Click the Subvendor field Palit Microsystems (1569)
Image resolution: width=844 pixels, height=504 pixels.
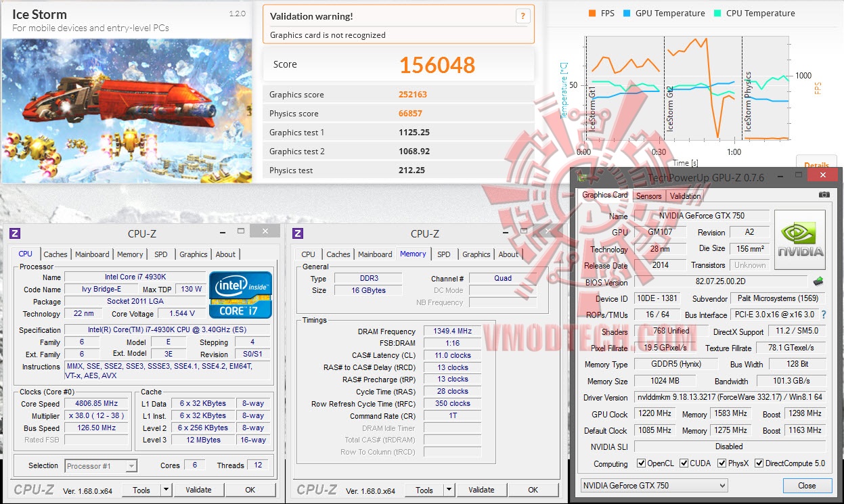point(778,298)
